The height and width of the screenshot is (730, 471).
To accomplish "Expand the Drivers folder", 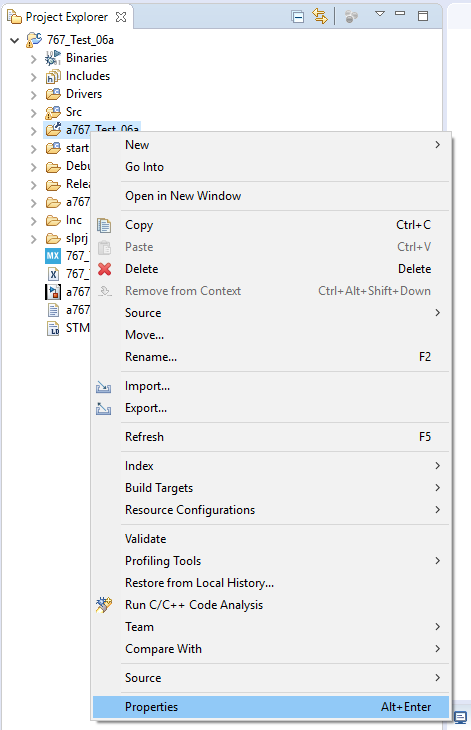I will click(x=34, y=95).
